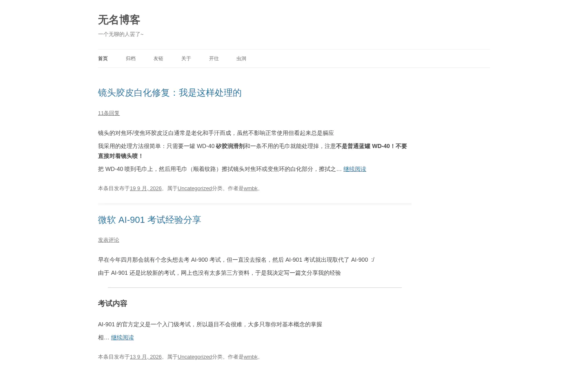This screenshot has height=368, width=588.
Task: Click the line starting 由于 AI-901 还是比较新的考试
Action: pyautogui.click(x=219, y=273)
